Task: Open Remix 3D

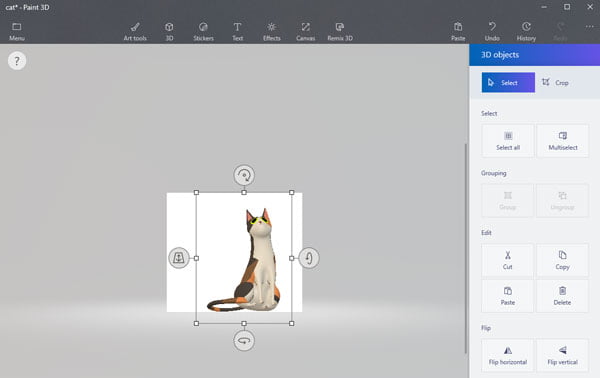Action: 340,32
